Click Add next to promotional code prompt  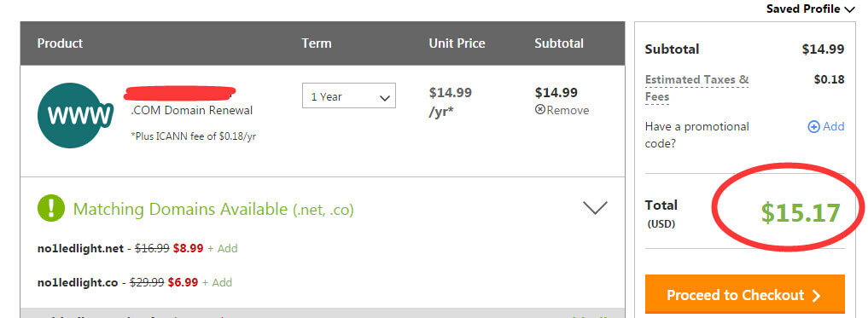point(826,127)
